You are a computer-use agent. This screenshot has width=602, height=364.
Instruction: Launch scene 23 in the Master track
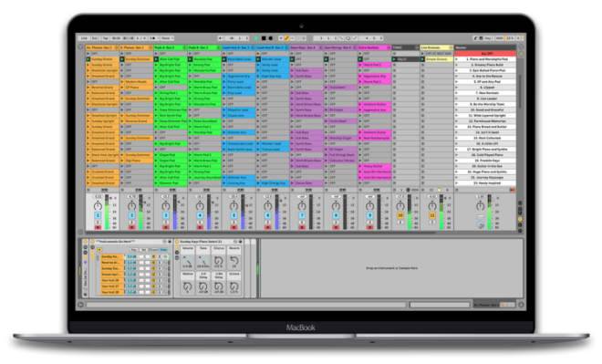coord(456,183)
